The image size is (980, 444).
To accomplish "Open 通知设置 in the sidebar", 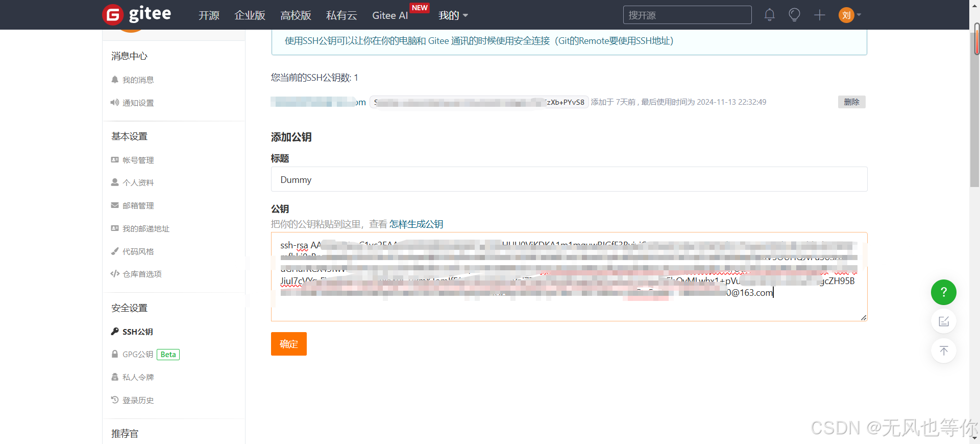I will (138, 103).
